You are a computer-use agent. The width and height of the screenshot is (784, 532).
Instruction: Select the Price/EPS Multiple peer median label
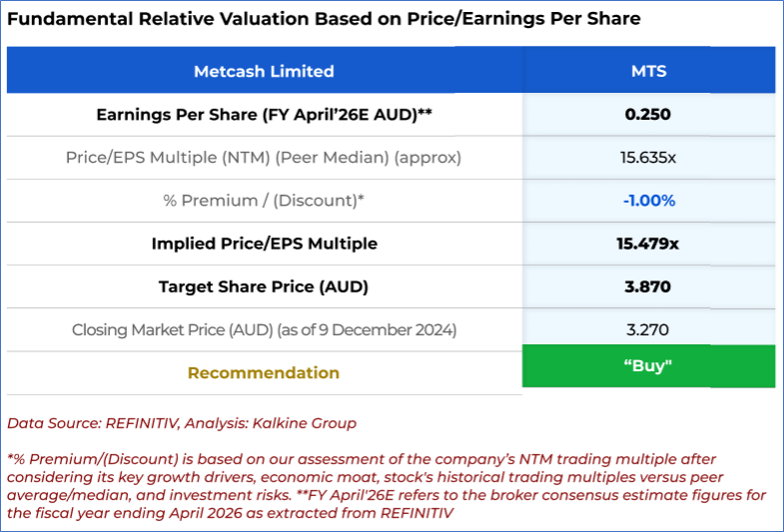[264, 158]
